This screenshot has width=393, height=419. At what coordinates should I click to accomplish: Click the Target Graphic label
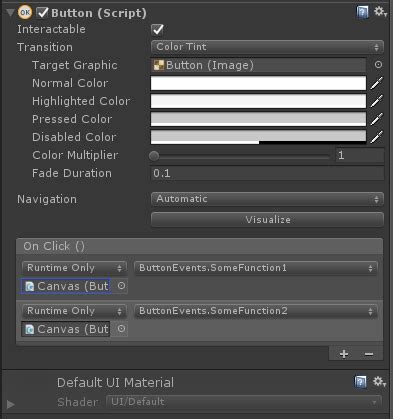[x=75, y=65]
